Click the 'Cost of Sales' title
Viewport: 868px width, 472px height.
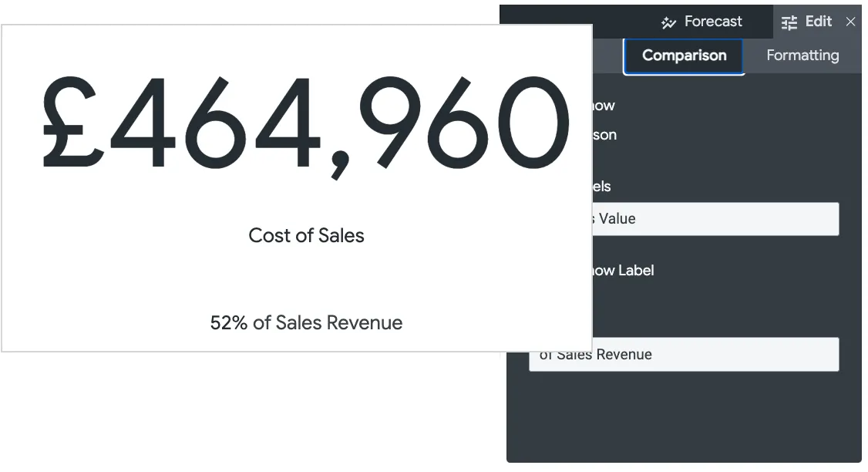click(306, 235)
